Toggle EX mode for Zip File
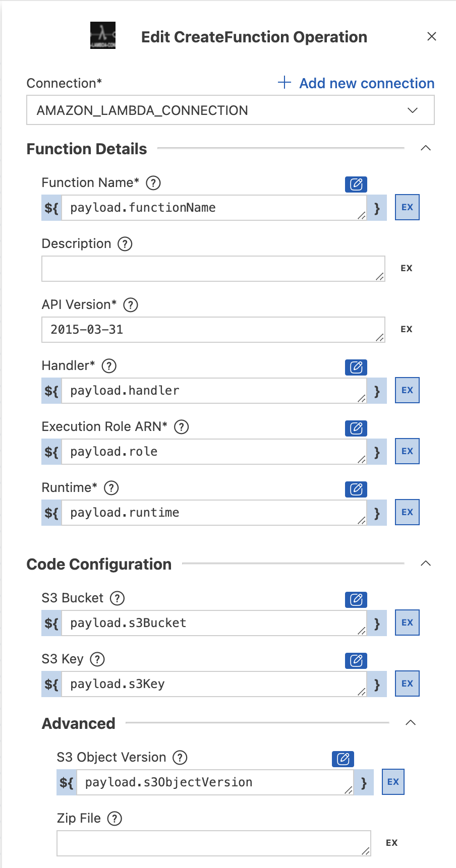This screenshot has width=456, height=868. pyautogui.click(x=392, y=843)
